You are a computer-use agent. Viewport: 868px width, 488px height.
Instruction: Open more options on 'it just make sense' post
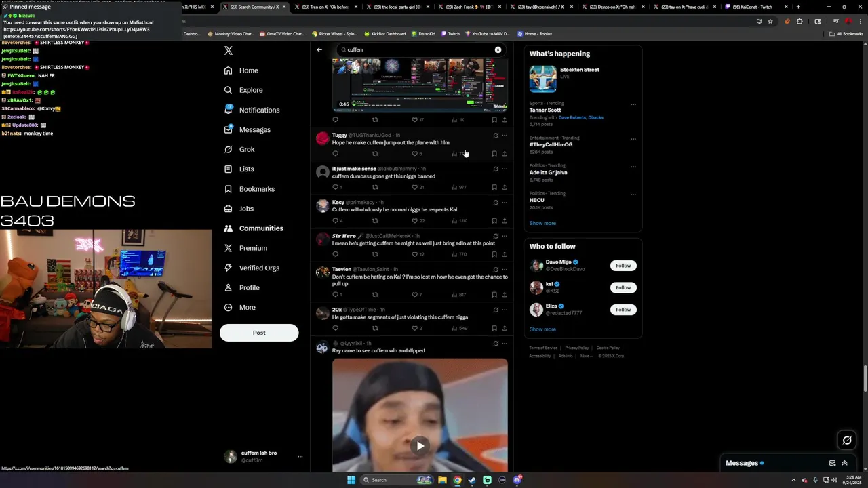point(505,169)
